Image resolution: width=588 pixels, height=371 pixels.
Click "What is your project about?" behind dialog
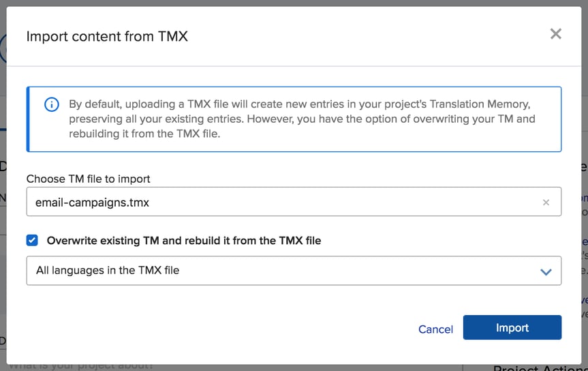point(82,367)
